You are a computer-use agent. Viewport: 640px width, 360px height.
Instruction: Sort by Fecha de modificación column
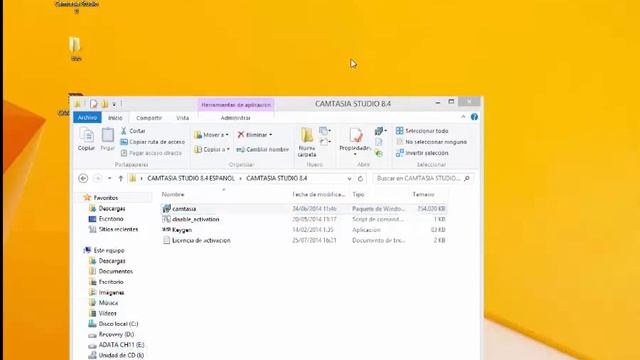point(320,194)
